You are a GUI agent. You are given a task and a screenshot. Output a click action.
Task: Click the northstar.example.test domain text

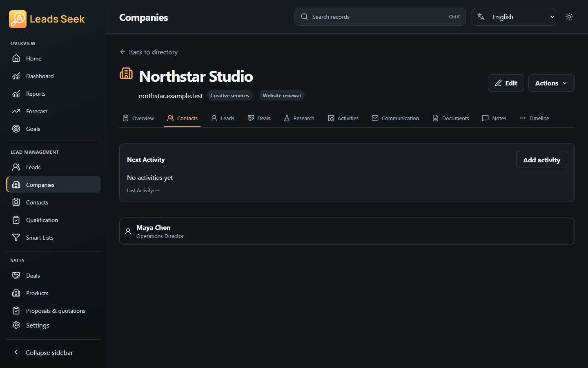[x=171, y=96]
